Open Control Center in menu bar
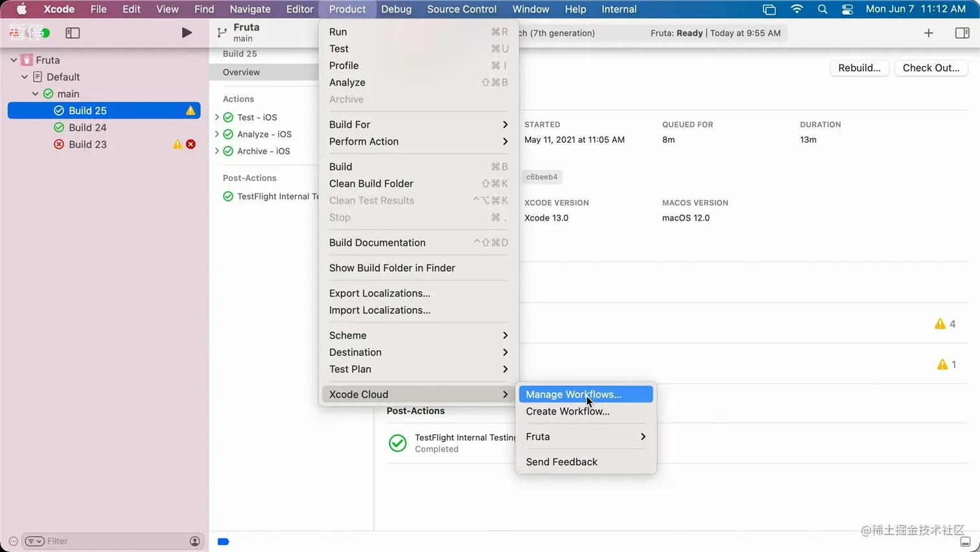The width and height of the screenshot is (980, 552). 847,9
